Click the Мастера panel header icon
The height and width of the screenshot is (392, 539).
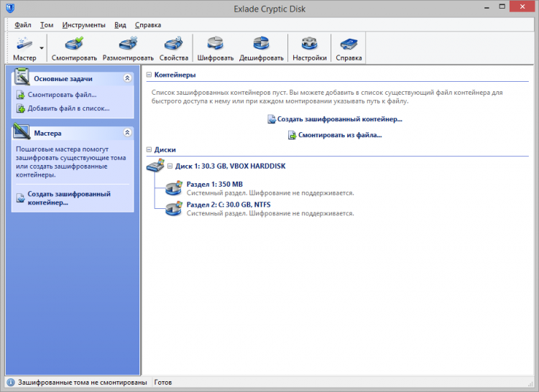[22, 131]
